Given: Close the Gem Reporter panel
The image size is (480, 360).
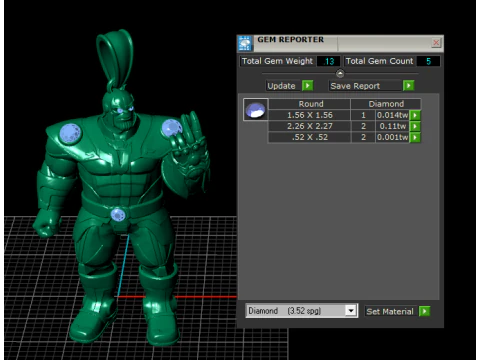Looking at the screenshot, I should [x=436, y=43].
